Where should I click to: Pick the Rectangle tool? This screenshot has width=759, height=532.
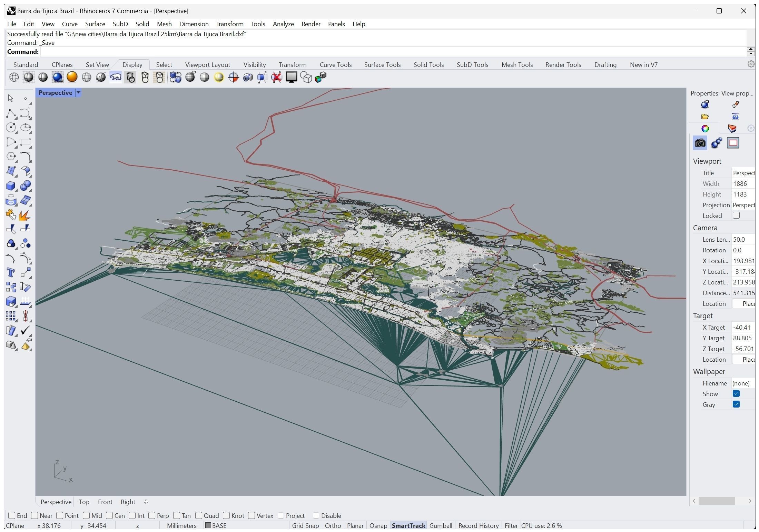pos(26,142)
